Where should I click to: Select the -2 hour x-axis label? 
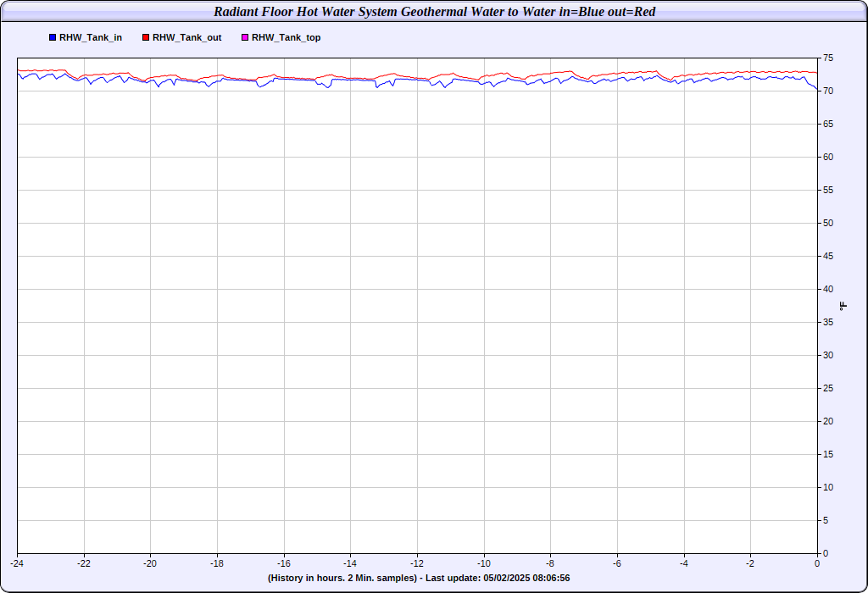pyautogui.click(x=750, y=563)
